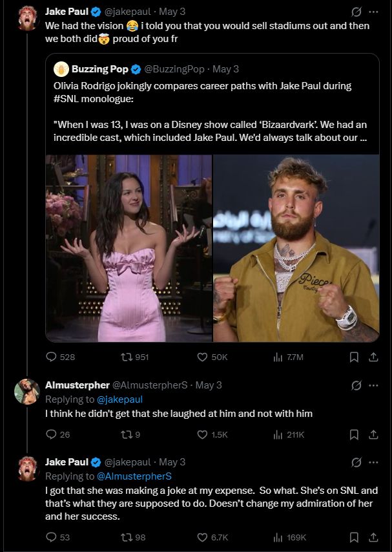Open Buzzing Pop's quoted tweet text
This screenshot has width=392, height=552.
[x=211, y=112]
